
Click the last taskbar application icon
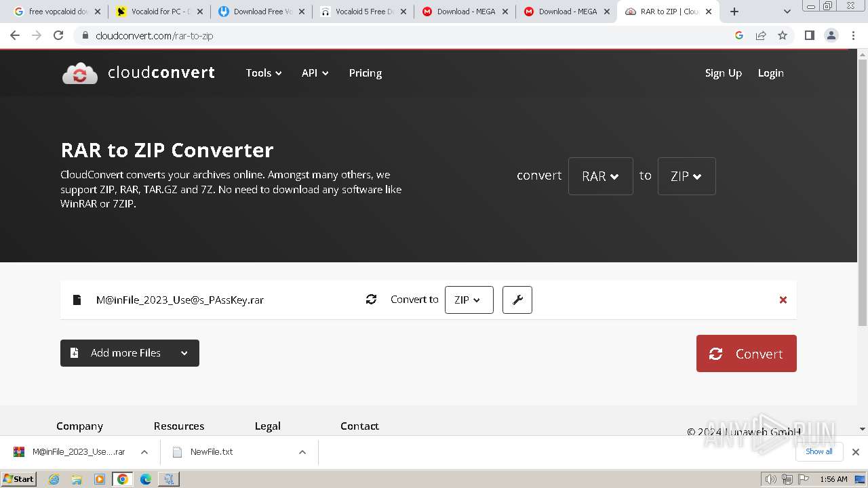click(x=168, y=479)
